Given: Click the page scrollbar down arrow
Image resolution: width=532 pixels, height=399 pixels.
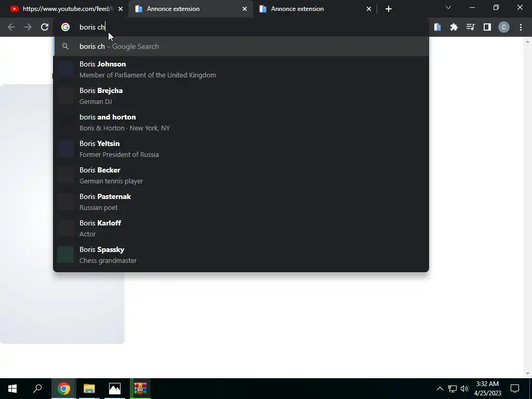Looking at the screenshot, I should (527, 374).
